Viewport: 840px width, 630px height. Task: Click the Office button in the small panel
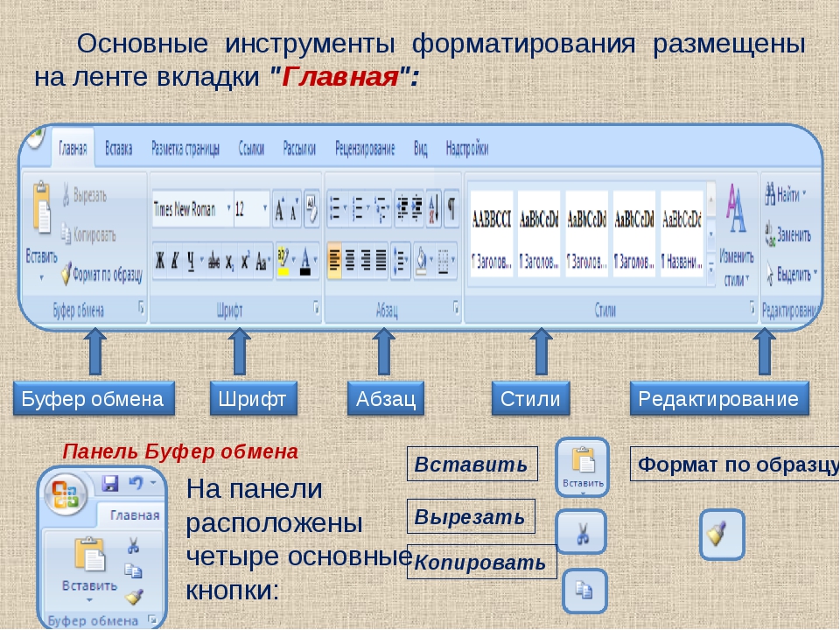(x=66, y=493)
